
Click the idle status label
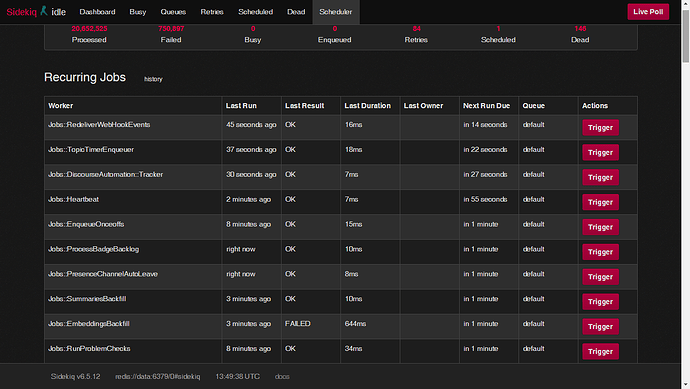[59, 12]
